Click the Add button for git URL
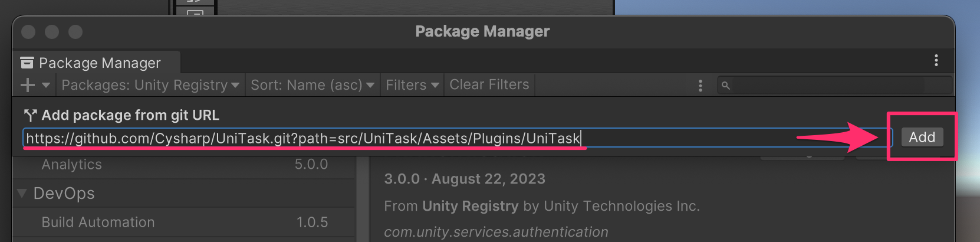The width and height of the screenshot is (980, 242). (922, 138)
